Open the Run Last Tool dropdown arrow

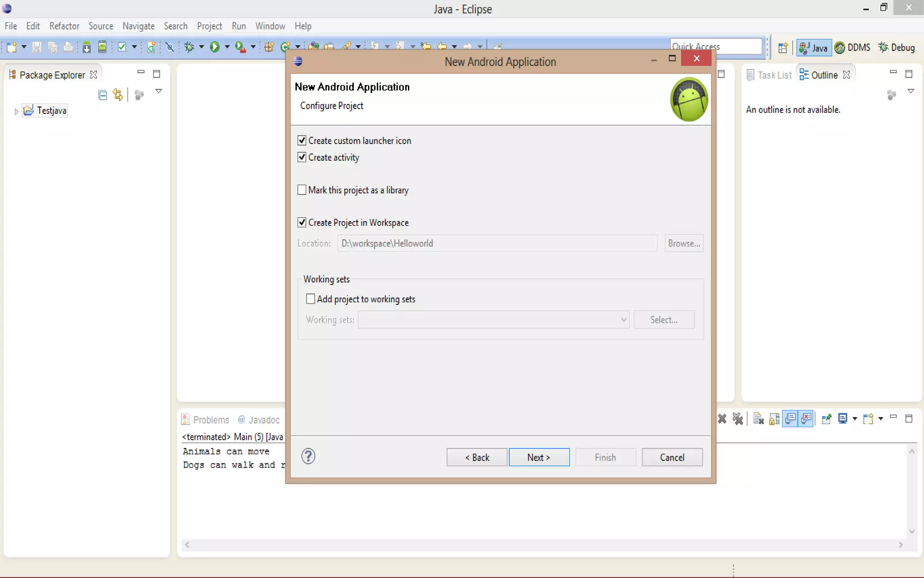(253, 47)
